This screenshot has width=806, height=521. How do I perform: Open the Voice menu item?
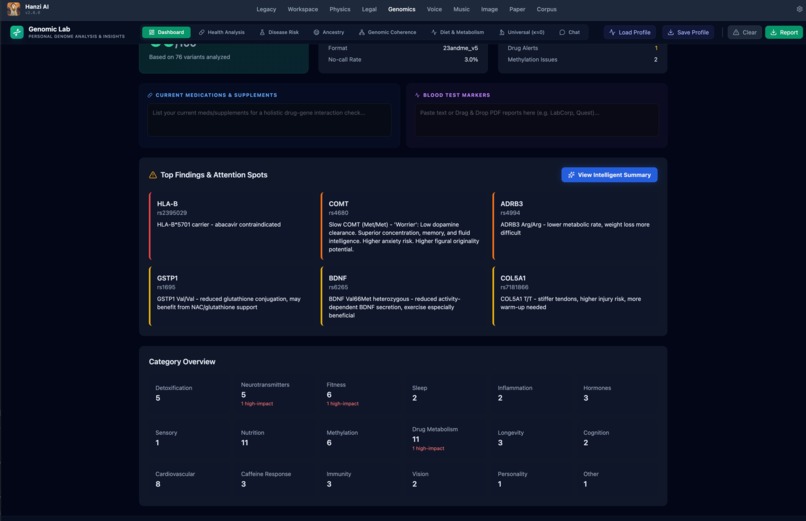click(x=434, y=9)
